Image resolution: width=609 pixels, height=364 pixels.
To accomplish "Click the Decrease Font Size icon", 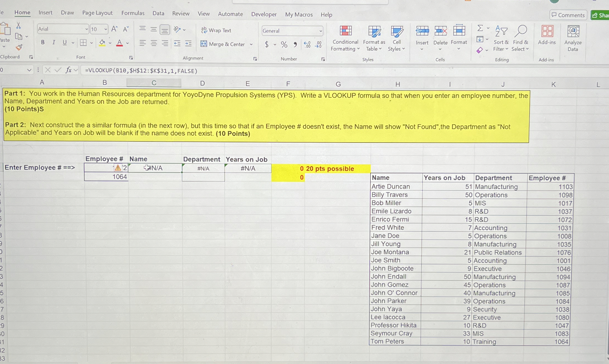I will [x=126, y=29].
